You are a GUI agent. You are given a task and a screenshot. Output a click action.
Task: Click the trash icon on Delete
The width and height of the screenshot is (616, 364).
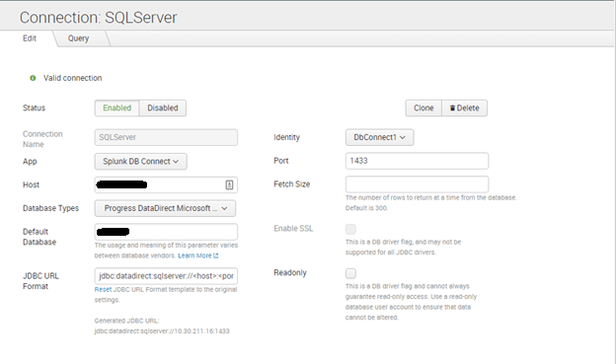coord(452,108)
